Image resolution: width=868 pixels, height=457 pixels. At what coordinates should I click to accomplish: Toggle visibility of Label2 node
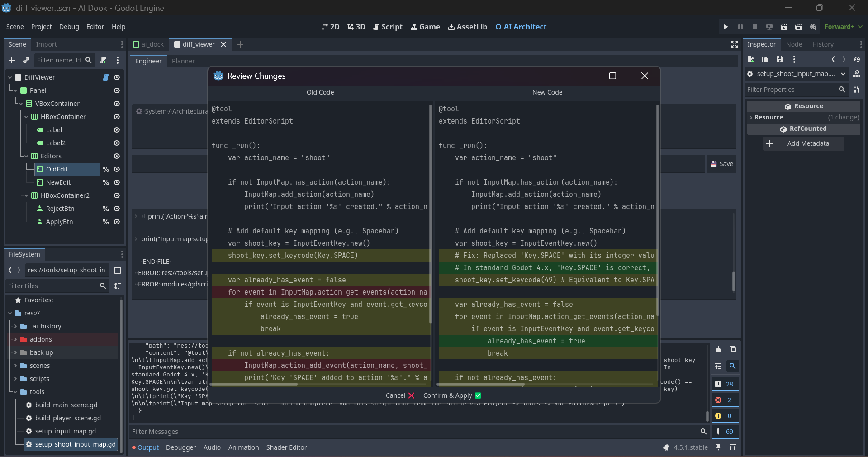(117, 143)
